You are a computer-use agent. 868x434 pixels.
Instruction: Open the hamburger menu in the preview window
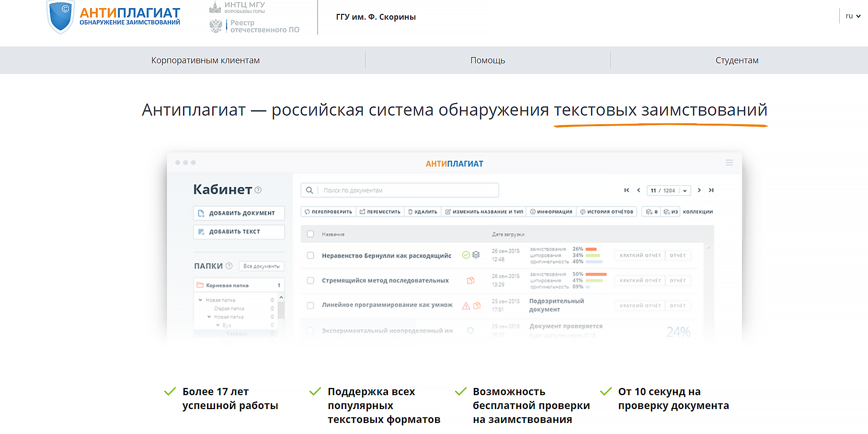tap(729, 163)
